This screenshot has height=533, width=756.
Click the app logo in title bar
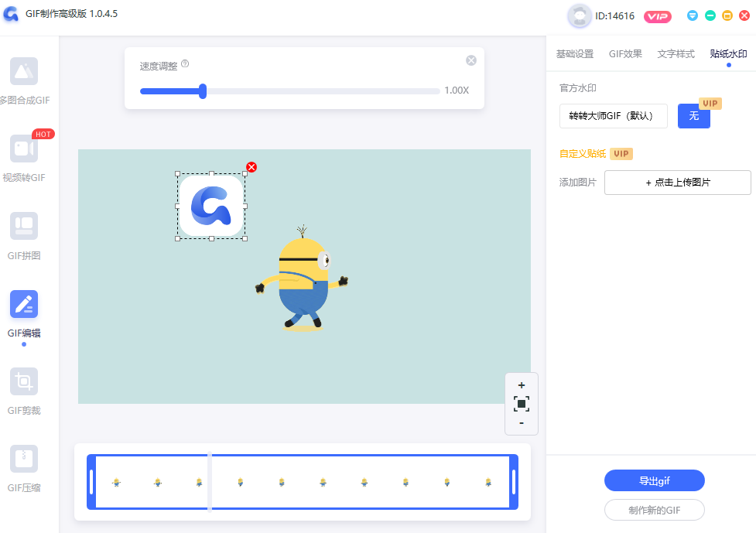coord(11,14)
